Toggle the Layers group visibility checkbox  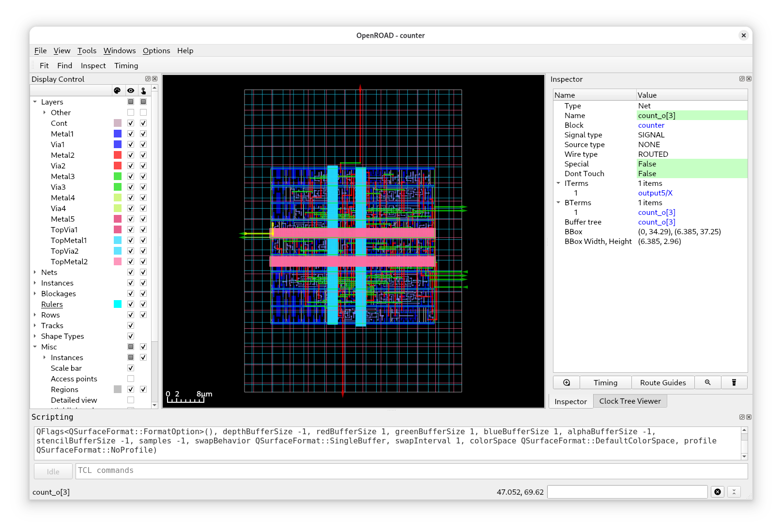pos(131,102)
